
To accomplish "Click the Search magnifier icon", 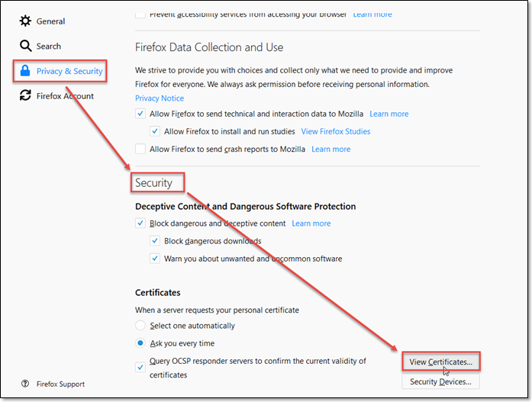I will coord(25,46).
